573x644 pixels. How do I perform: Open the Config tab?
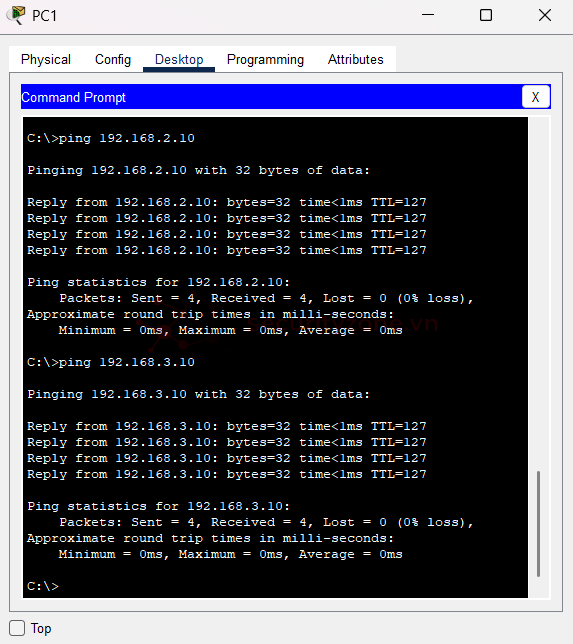click(x=113, y=60)
